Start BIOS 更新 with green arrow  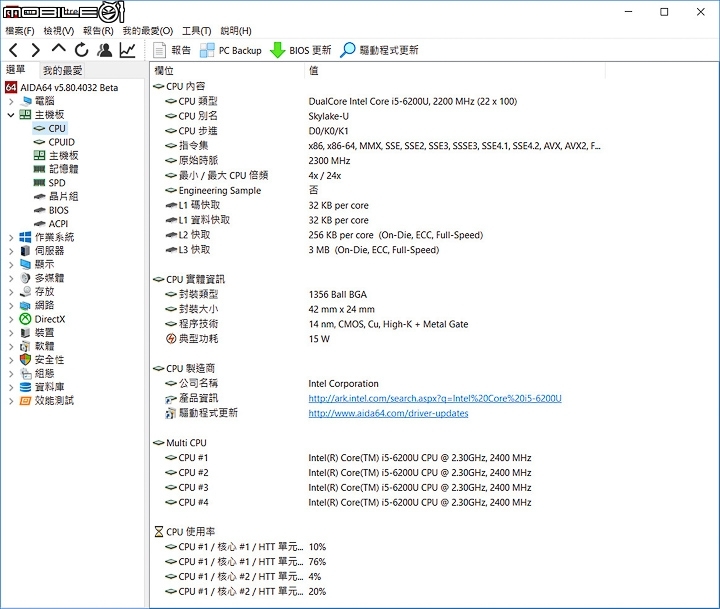coord(300,50)
